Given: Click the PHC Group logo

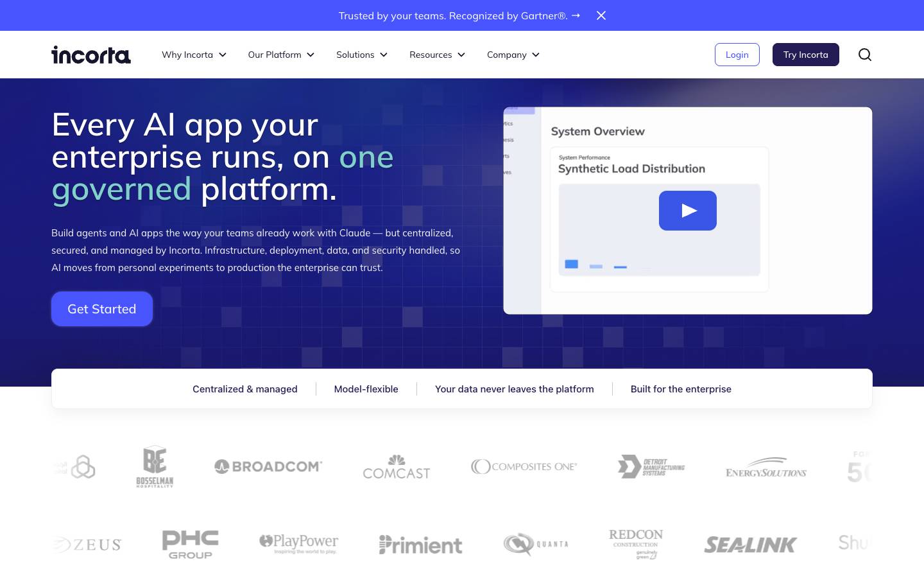Looking at the screenshot, I should pos(191,545).
